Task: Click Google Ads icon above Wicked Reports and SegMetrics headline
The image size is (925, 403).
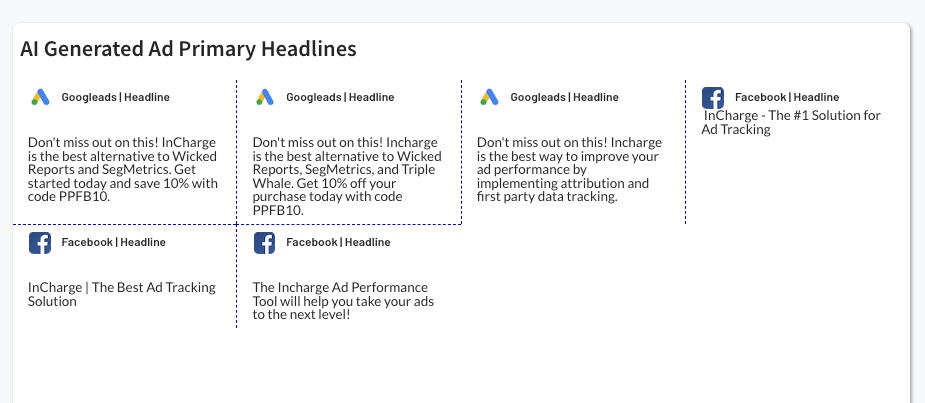Action: coord(40,97)
